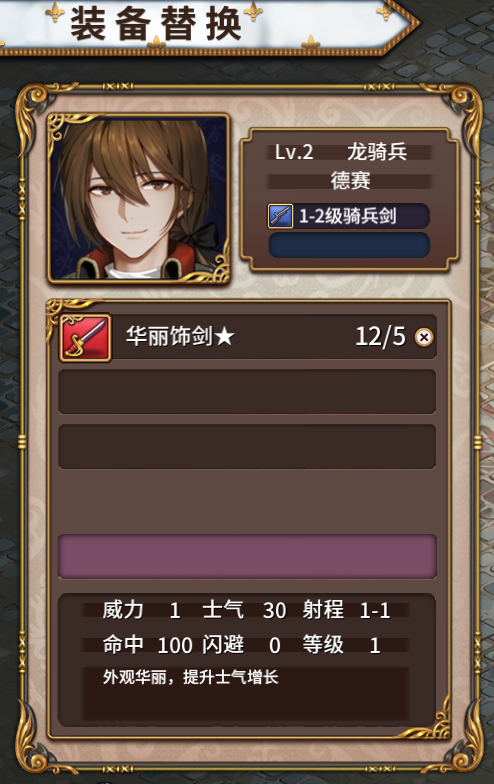Remove equipped 华丽饰剑 with the X button
The image size is (494, 784).
[424, 337]
